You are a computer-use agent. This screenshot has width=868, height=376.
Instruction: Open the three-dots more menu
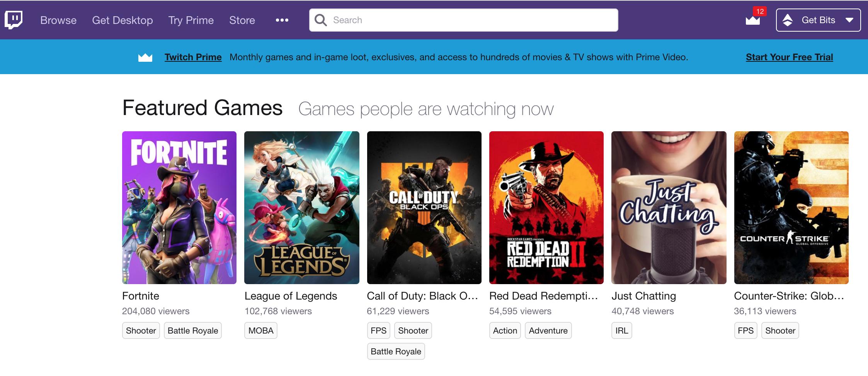pyautogui.click(x=282, y=20)
